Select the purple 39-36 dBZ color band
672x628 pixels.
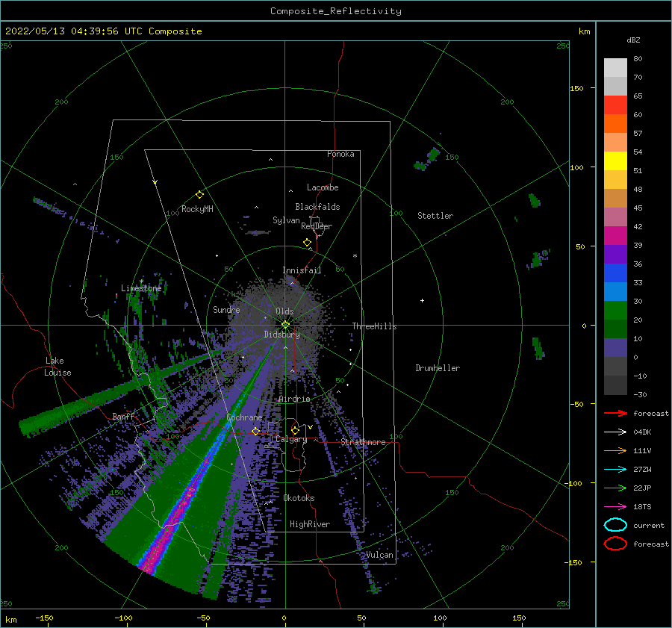615,255
